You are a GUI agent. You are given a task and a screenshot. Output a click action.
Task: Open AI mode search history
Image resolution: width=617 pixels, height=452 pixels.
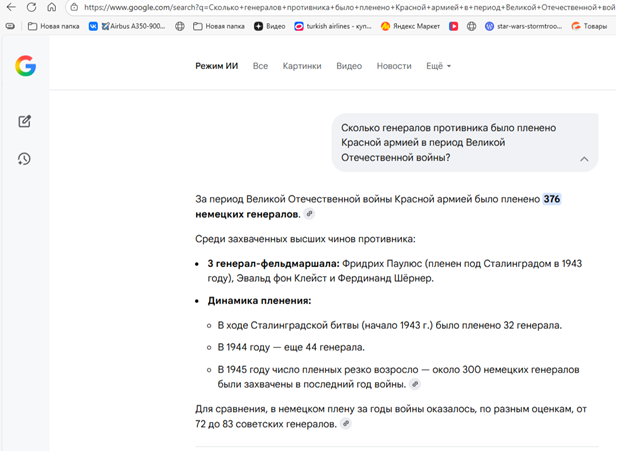pyautogui.click(x=25, y=159)
